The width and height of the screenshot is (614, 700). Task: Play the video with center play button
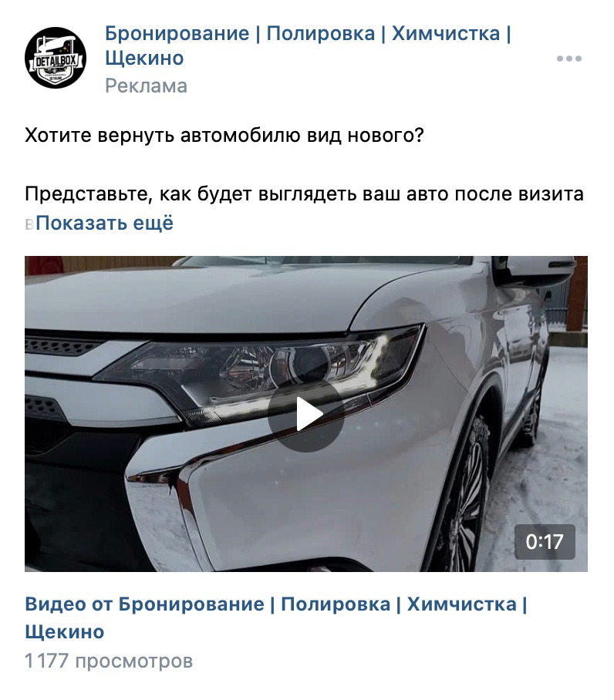click(306, 414)
